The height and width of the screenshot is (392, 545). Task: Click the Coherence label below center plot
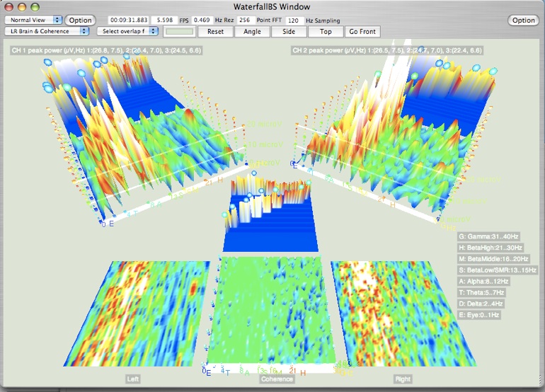(277, 379)
